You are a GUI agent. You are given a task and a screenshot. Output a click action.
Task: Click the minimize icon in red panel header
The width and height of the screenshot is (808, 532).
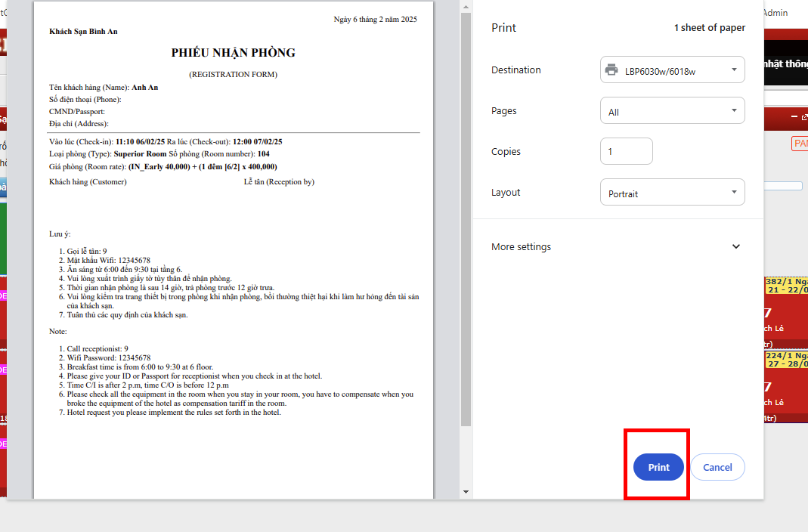tap(794, 117)
